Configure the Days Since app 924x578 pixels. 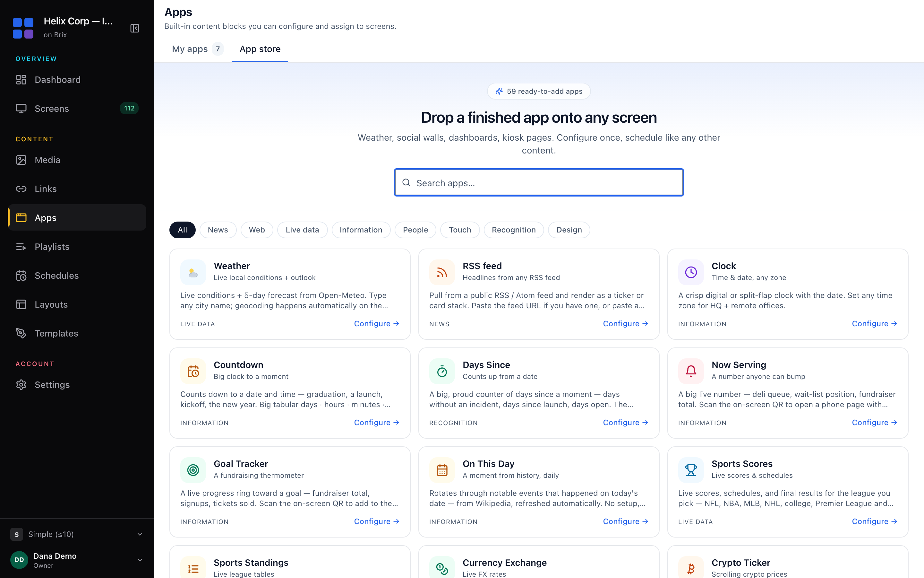[x=625, y=422]
